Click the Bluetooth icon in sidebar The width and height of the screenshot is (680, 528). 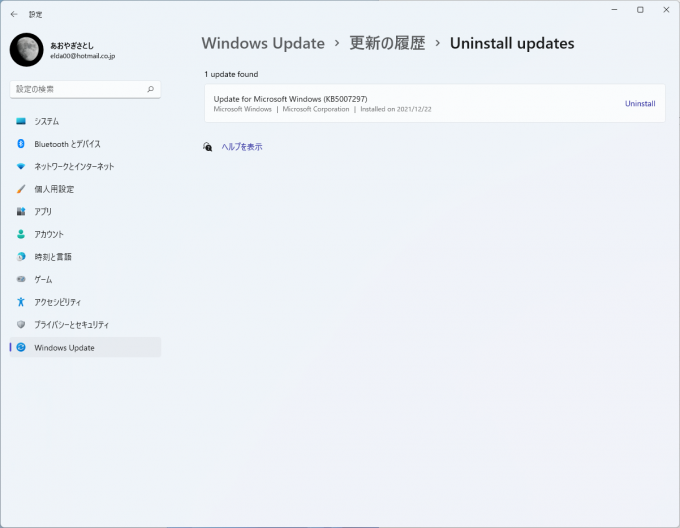click(x=21, y=144)
